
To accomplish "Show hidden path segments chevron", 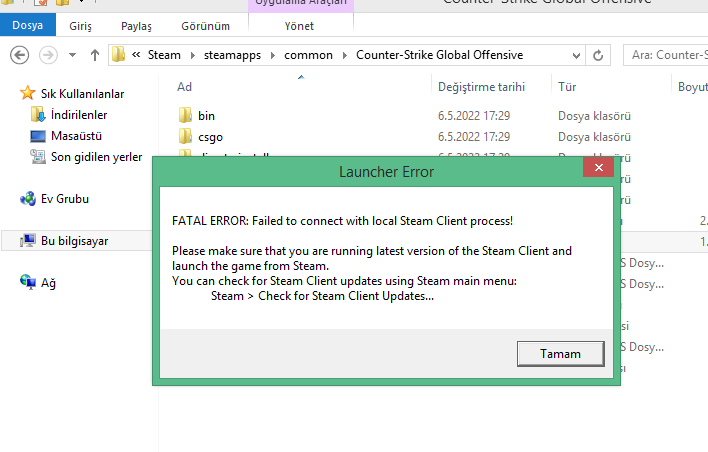I will click(x=136, y=55).
